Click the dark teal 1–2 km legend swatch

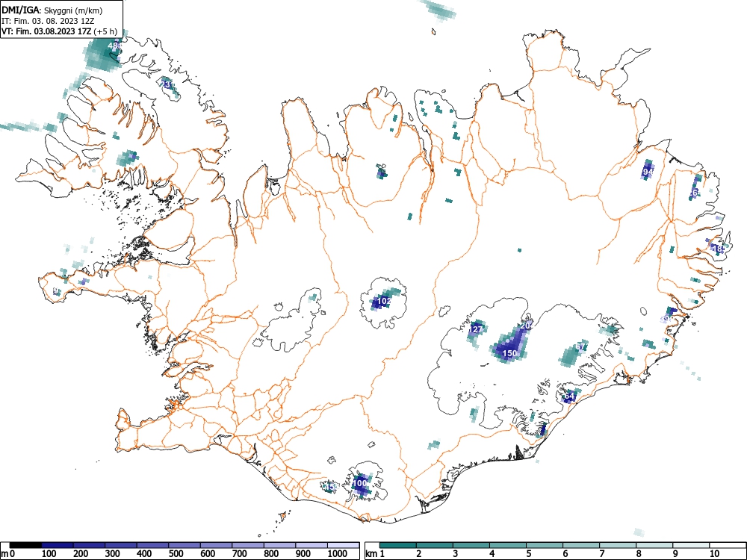click(x=398, y=545)
